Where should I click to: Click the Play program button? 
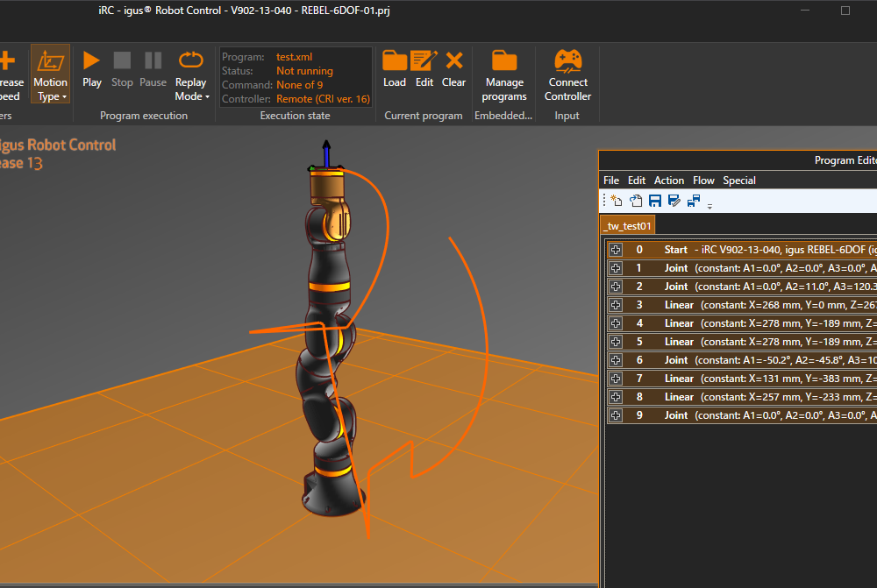[92, 69]
